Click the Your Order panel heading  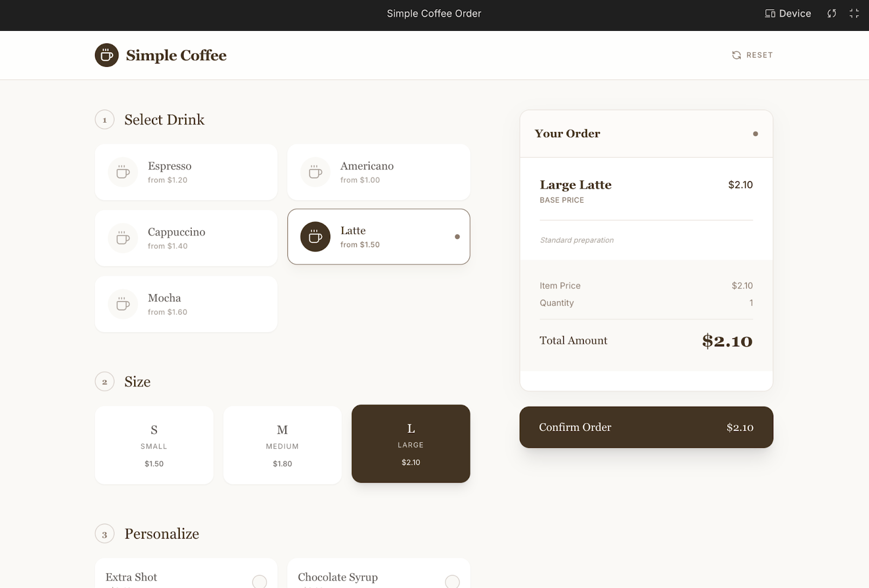568,134
